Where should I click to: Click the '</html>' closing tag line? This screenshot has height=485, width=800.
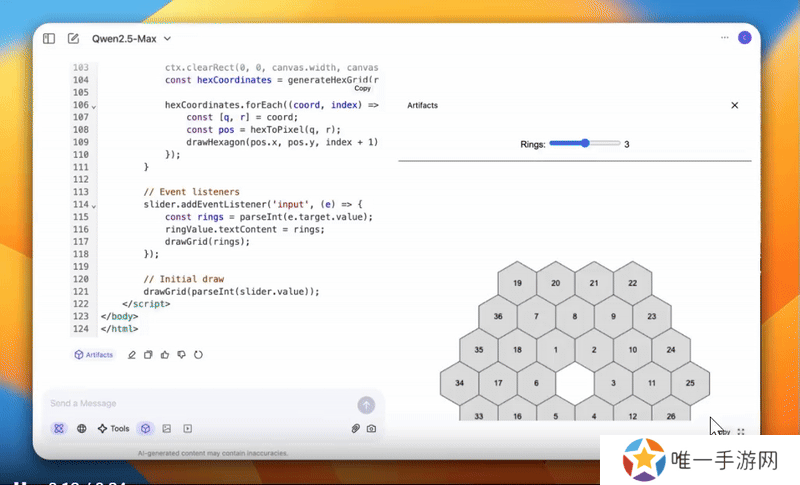click(119, 329)
